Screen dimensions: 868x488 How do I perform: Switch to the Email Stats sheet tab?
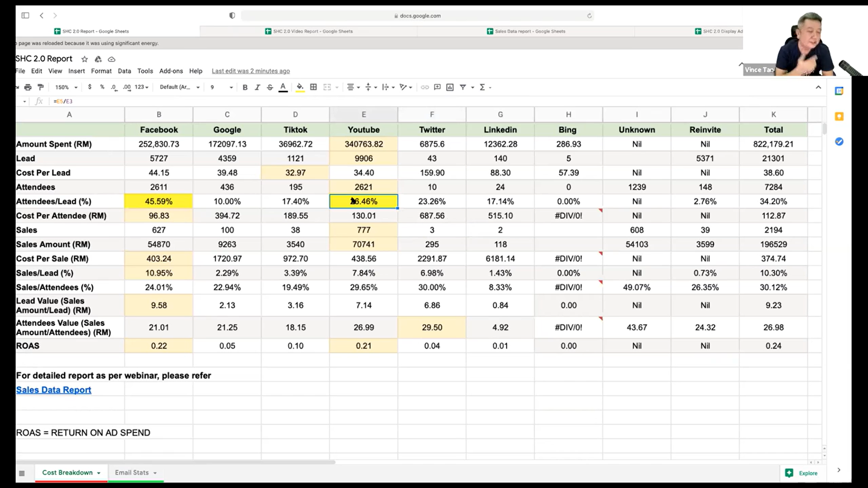pos(132,473)
